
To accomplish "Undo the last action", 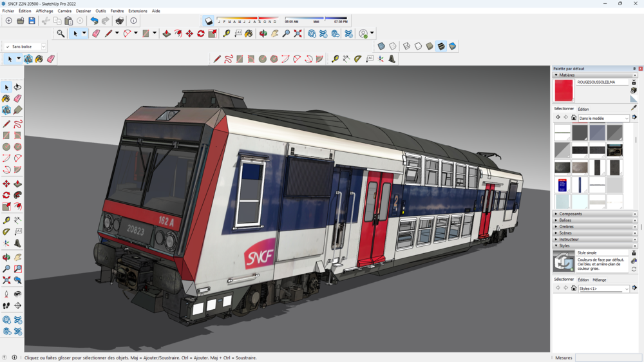I will pyautogui.click(x=94, y=21).
